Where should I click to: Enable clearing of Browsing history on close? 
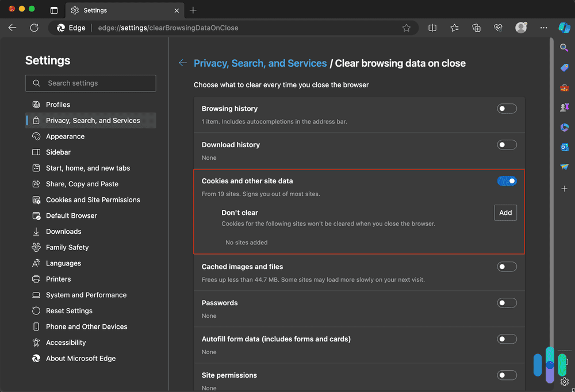tap(507, 108)
